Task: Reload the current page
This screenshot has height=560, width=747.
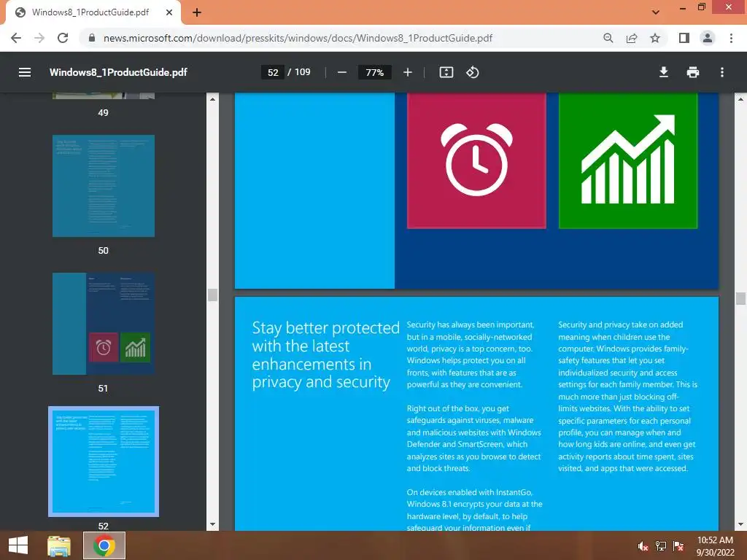Action: click(63, 38)
